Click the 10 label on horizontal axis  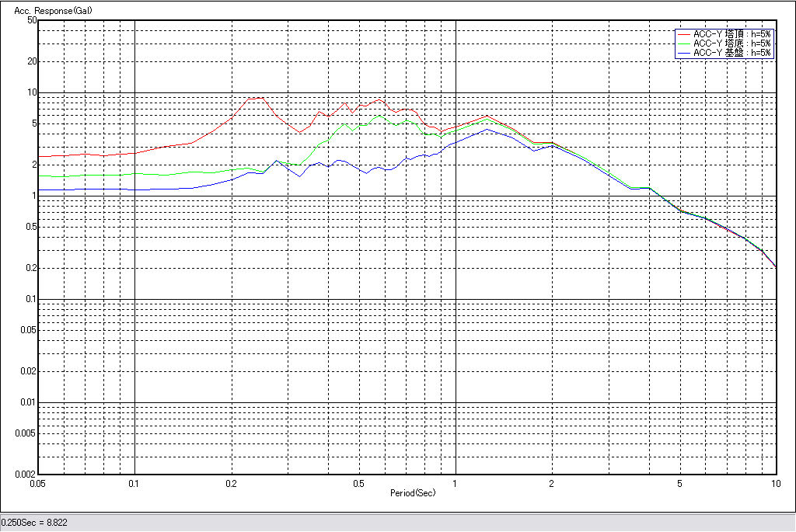coord(775,484)
